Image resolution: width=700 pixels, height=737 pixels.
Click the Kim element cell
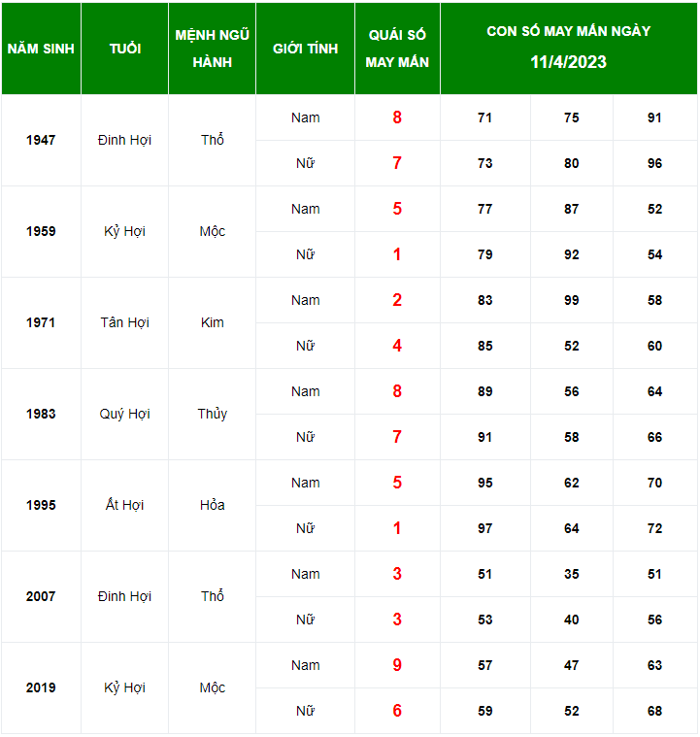click(212, 322)
